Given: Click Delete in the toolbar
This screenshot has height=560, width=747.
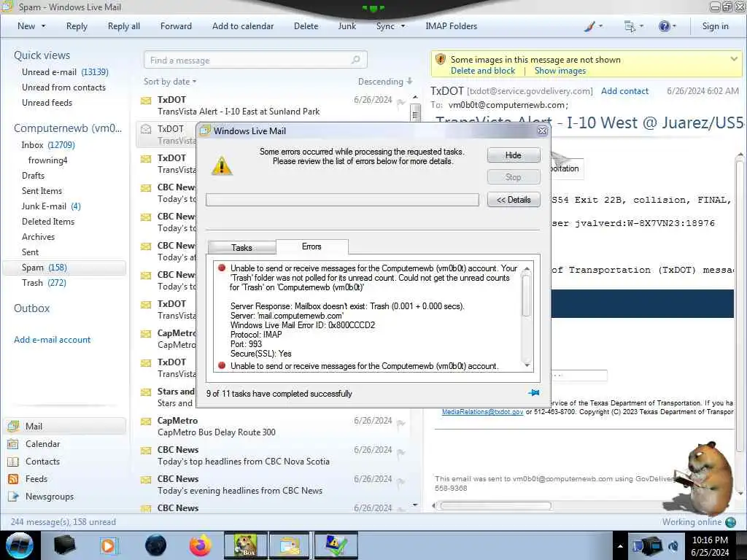Looking at the screenshot, I should [x=306, y=26].
